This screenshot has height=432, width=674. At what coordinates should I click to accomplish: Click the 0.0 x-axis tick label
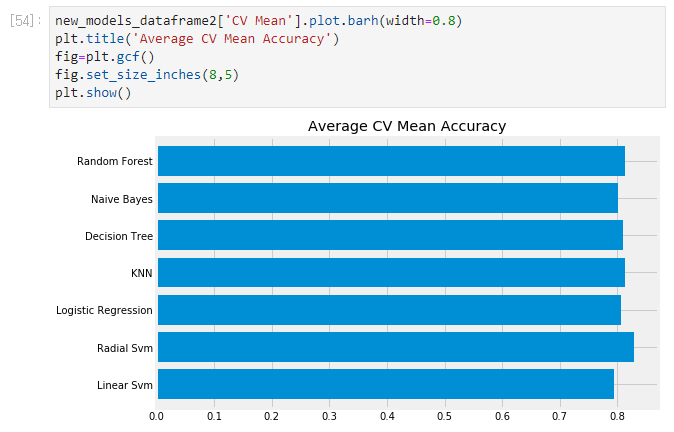tap(156, 417)
